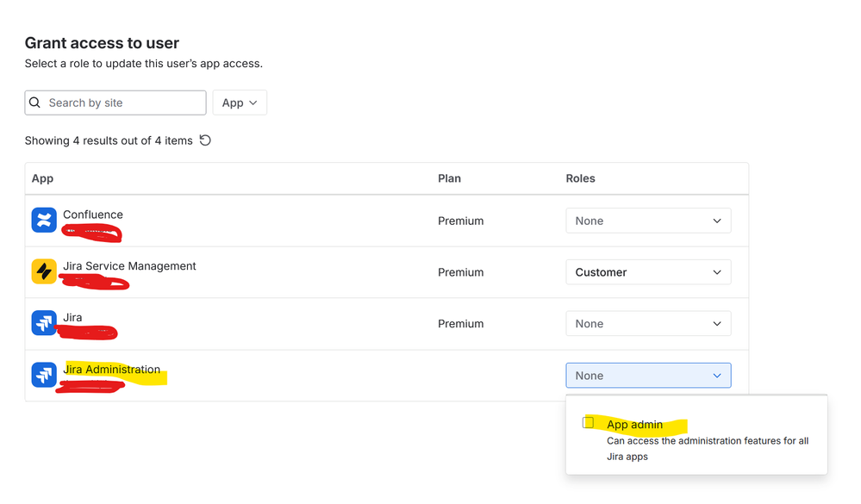The width and height of the screenshot is (861, 504).
Task: Click the search magnifier icon
Action: tap(35, 103)
